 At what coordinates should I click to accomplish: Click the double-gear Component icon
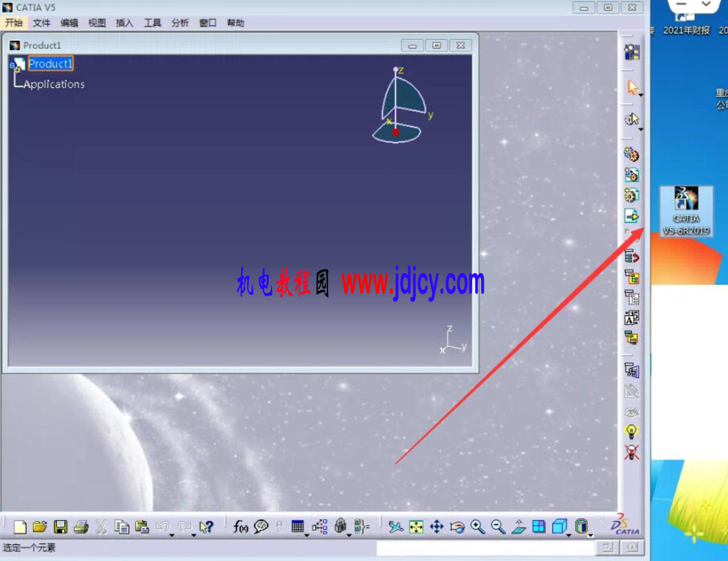(632, 154)
